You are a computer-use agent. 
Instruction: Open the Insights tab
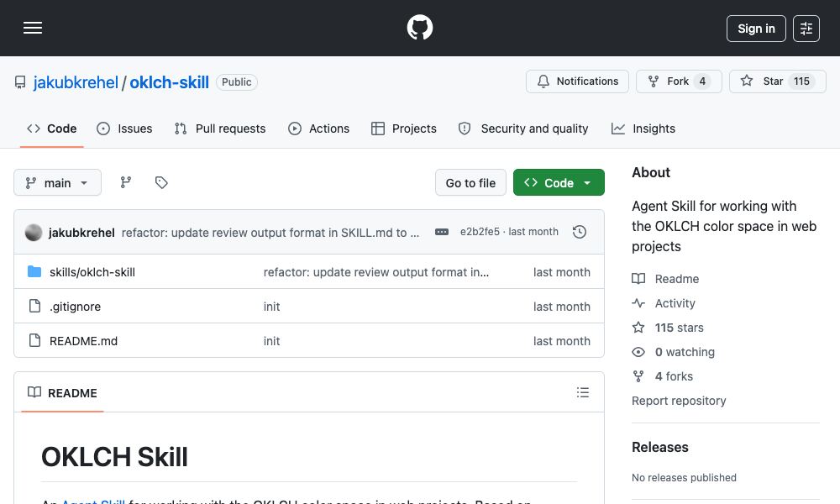(x=643, y=129)
